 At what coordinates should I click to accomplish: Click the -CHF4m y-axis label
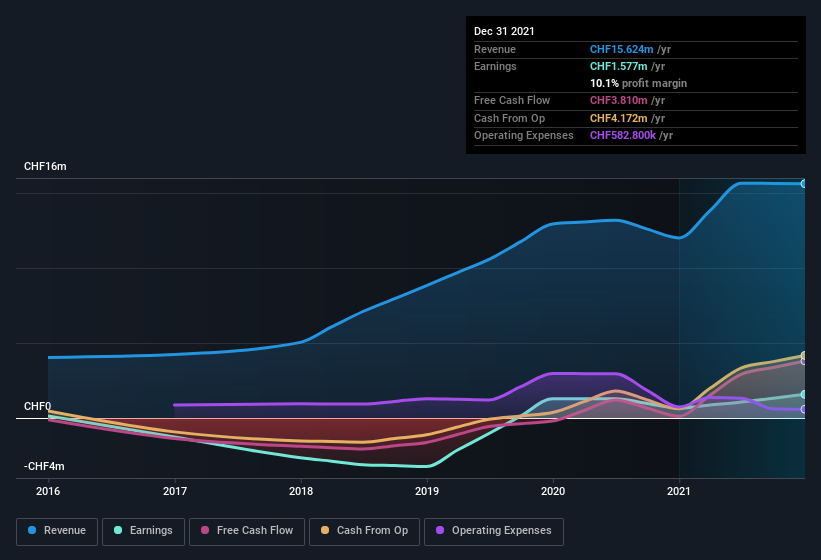44,466
